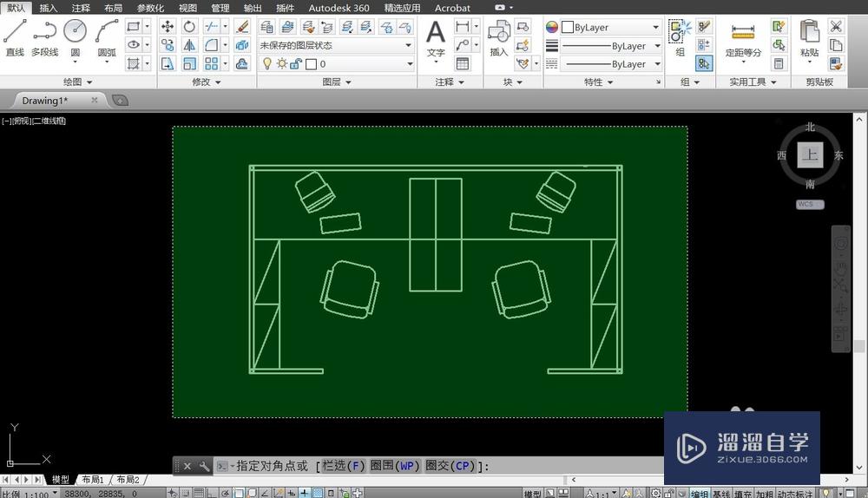Click the Quick Calculator icon
This screenshot has height=498, width=868.
[779, 63]
